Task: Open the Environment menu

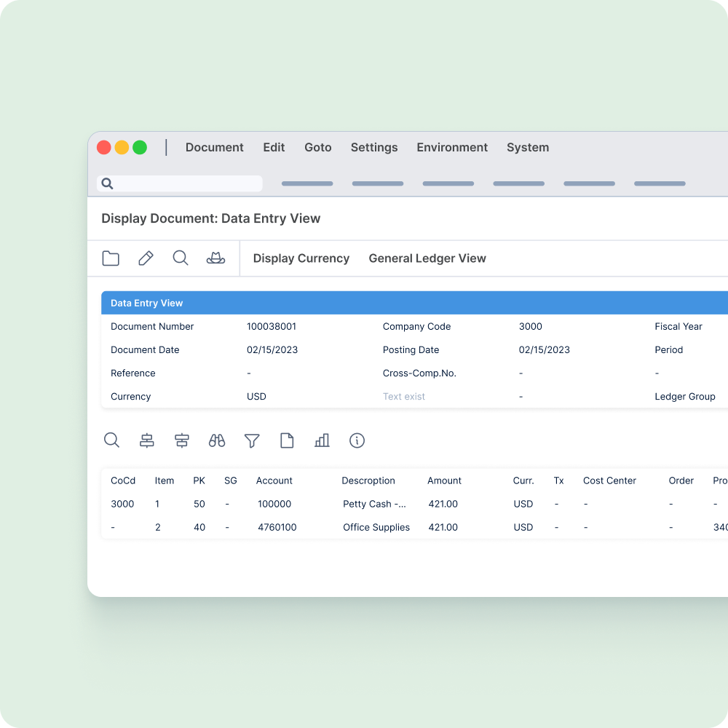Action: click(x=452, y=147)
